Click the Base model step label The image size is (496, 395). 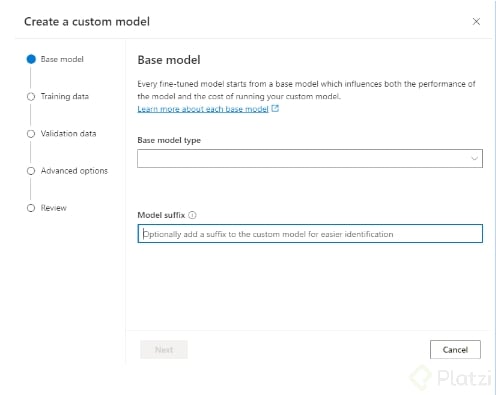(x=62, y=59)
